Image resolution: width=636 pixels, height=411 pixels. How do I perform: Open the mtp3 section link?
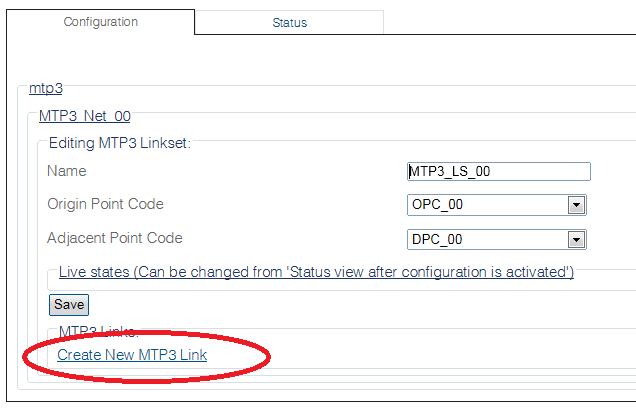46,88
